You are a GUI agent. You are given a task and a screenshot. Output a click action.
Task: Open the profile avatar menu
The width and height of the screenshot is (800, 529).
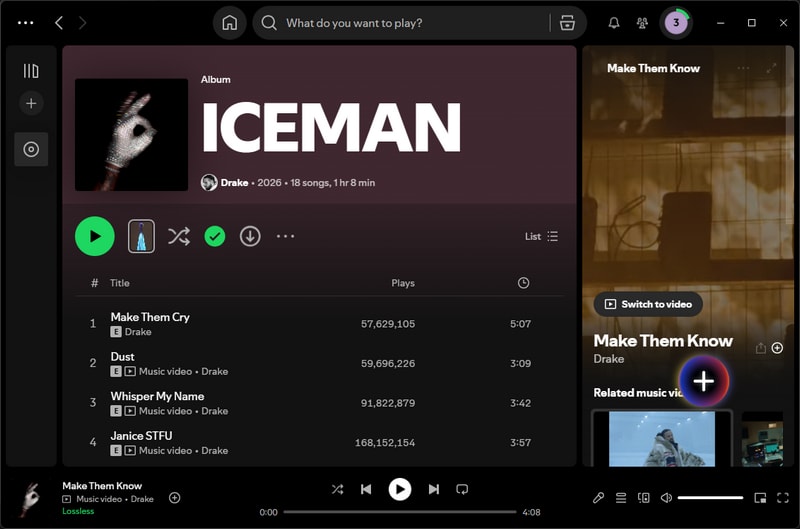(x=676, y=22)
